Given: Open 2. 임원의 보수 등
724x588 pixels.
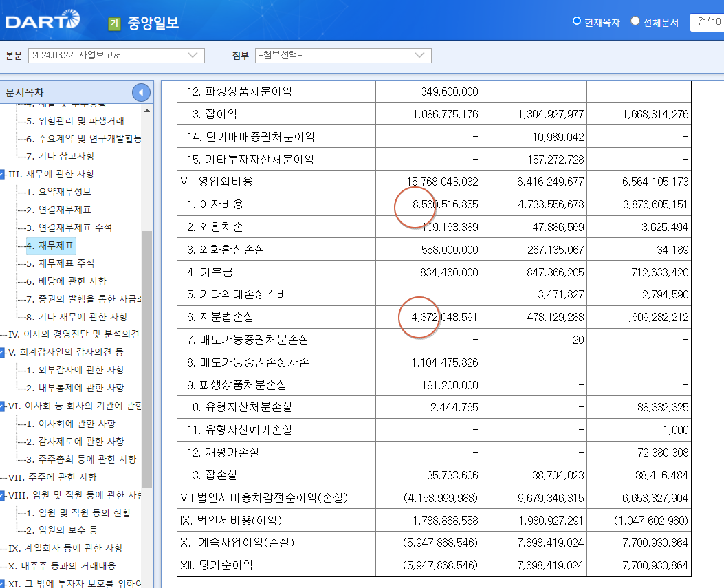Looking at the screenshot, I should [x=62, y=530].
